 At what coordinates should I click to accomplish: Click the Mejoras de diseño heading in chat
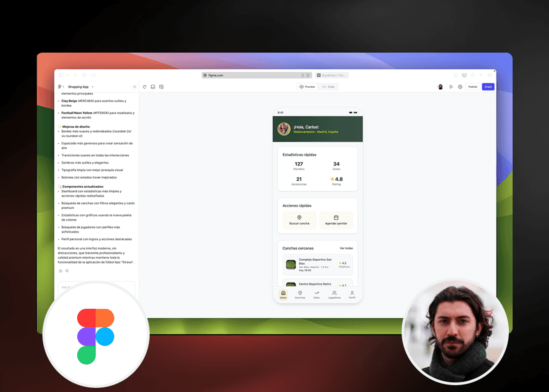tap(76, 127)
